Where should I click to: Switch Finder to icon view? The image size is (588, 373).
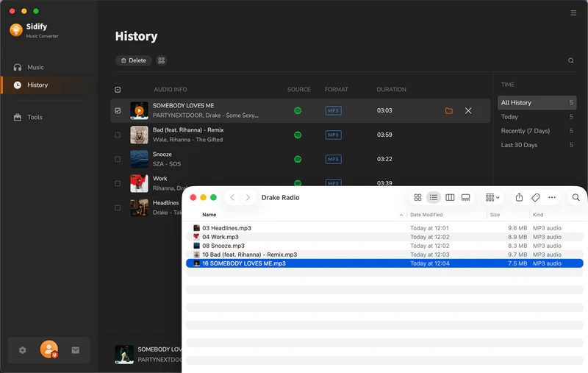click(417, 197)
